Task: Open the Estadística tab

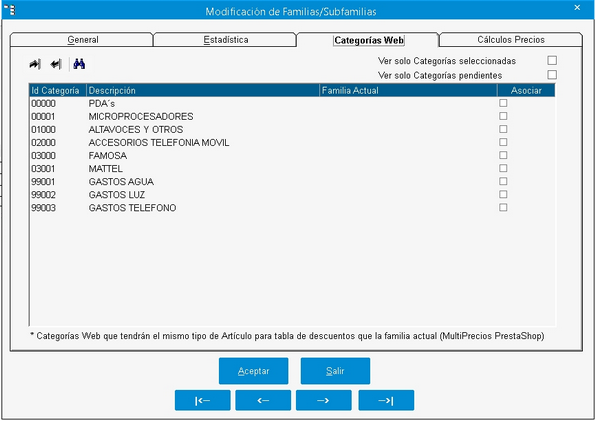Action: coord(225,40)
